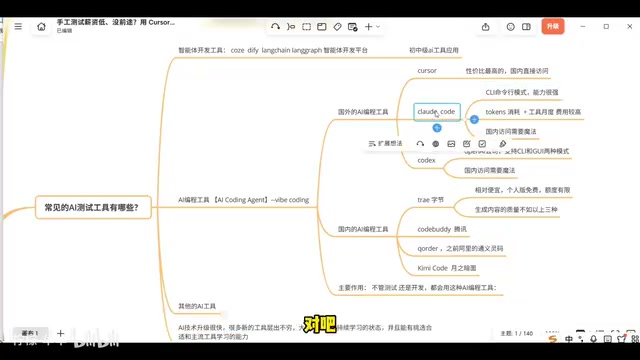The height and width of the screenshot is (360, 640).
Task: Add a boundary using the dashed-rectangle icon
Action: pyautogui.click(x=307, y=27)
